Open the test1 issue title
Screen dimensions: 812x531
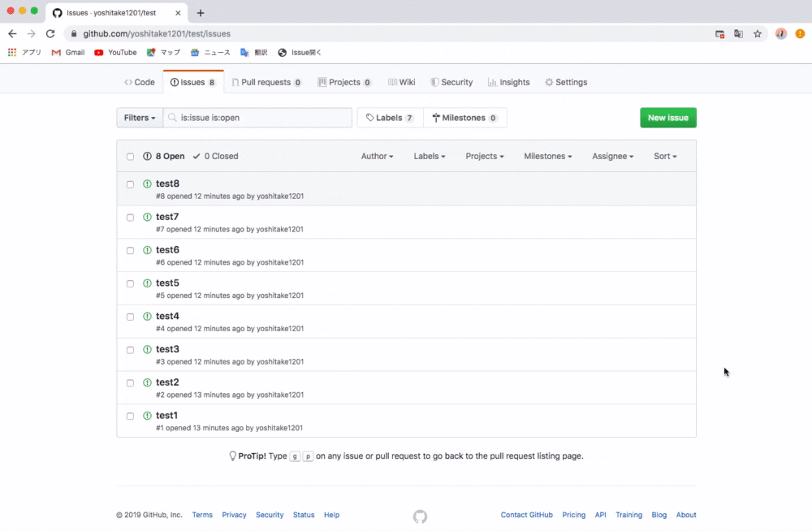tap(166, 416)
